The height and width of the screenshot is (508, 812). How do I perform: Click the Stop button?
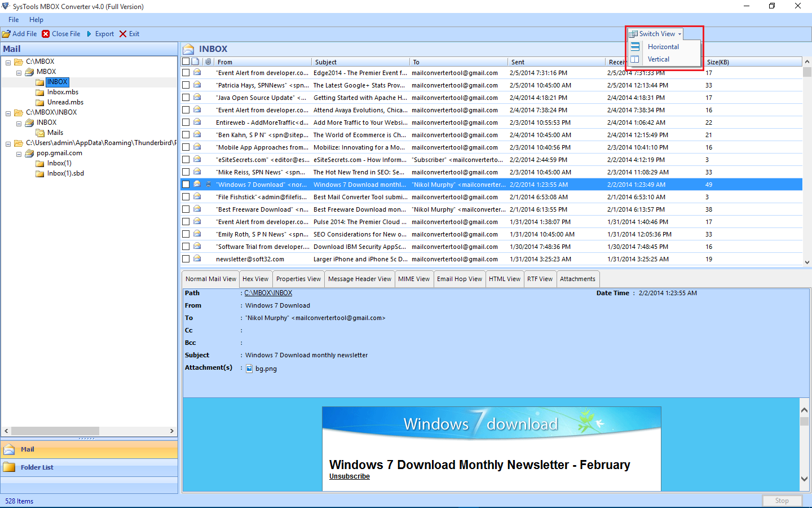pyautogui.click(x=782, y=501)
